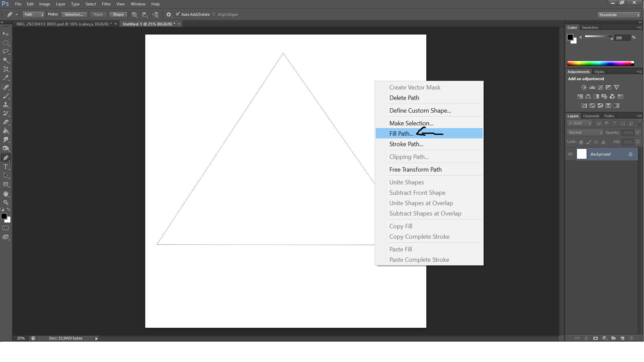Select the Horizontal Type tool
The width and height of the screenshot is (644, 362).
click(6, 167)
